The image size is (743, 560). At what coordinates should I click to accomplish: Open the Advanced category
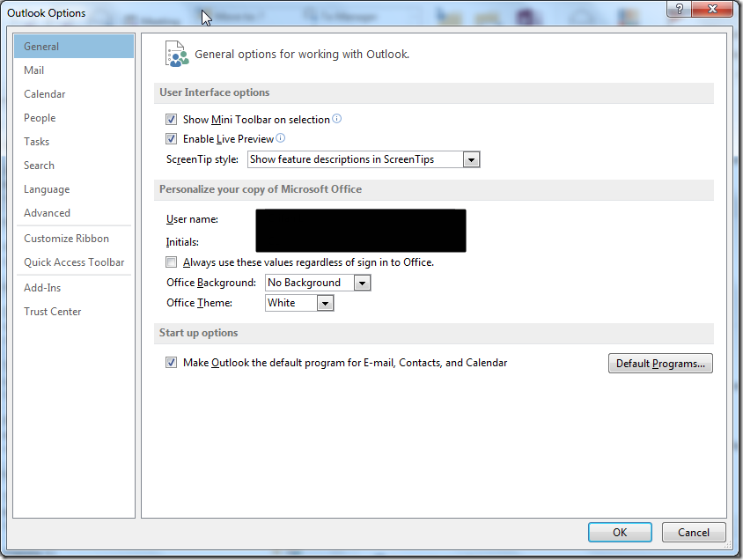(x=74, y=213)
